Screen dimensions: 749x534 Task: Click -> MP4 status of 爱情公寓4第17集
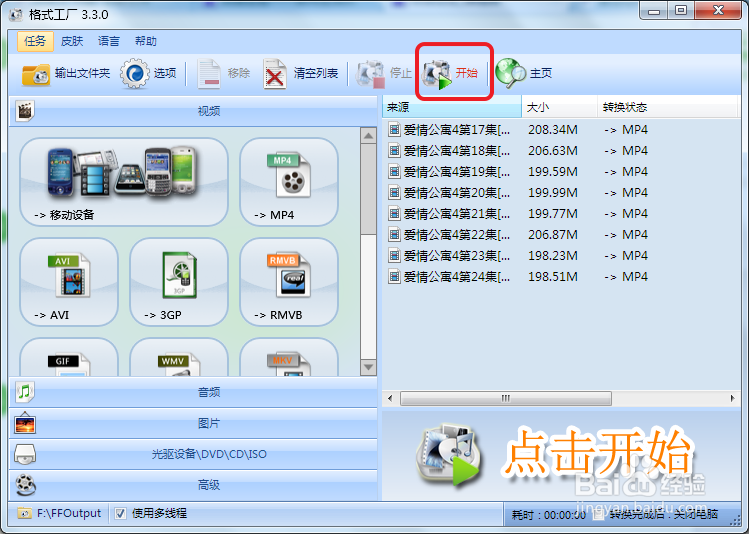(626, 129)
